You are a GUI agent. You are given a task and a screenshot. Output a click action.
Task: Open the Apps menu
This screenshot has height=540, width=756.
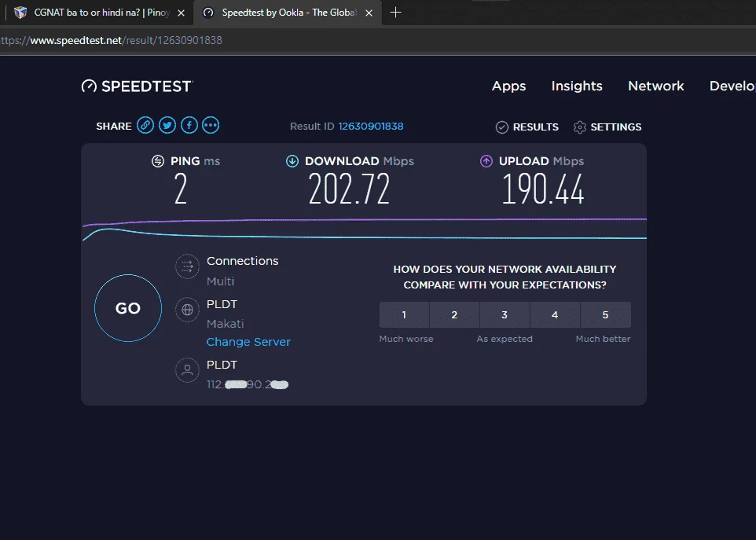point(508,86)
